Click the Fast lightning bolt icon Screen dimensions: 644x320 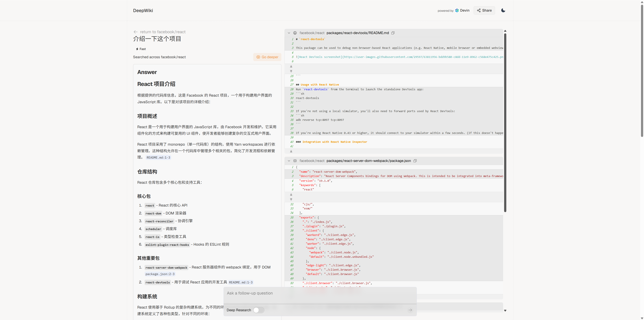pos(137,49)
